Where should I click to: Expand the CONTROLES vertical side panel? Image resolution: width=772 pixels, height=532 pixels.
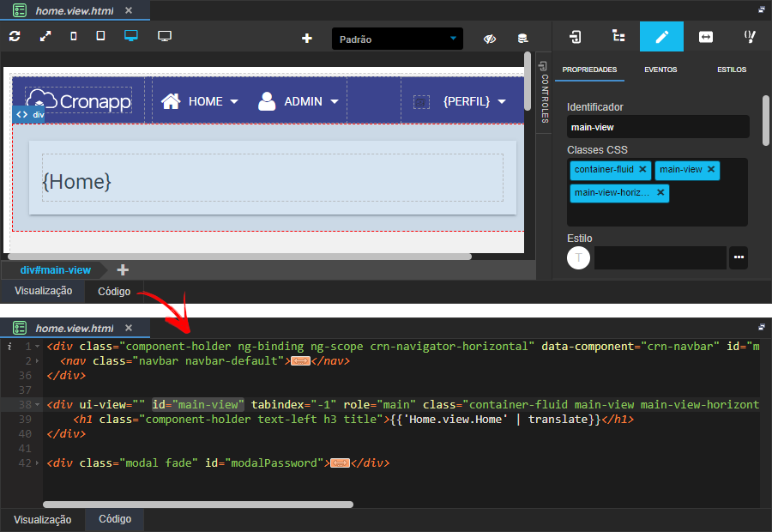pyautogui.click(x=544, y=92)
